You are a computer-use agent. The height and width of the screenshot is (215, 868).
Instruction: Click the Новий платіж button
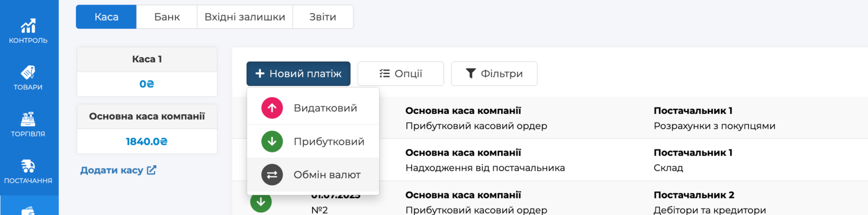pyautogui.click(x=299, y=74)
